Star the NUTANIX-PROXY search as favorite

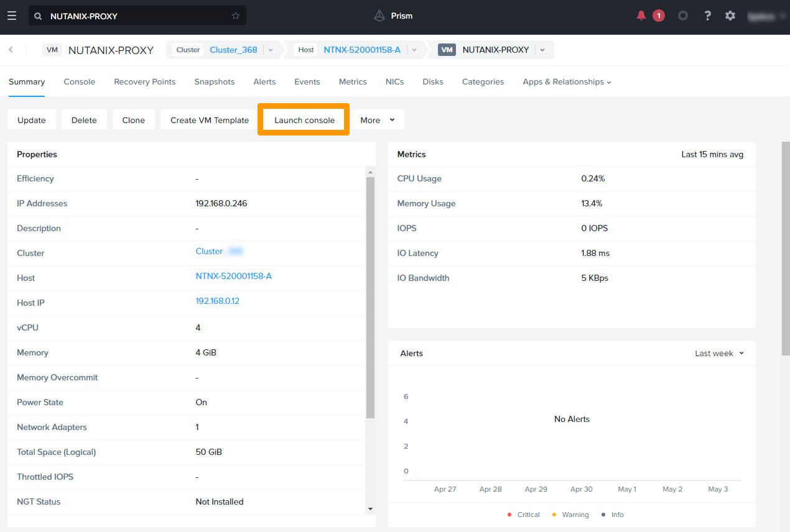[x=235, y=16]
